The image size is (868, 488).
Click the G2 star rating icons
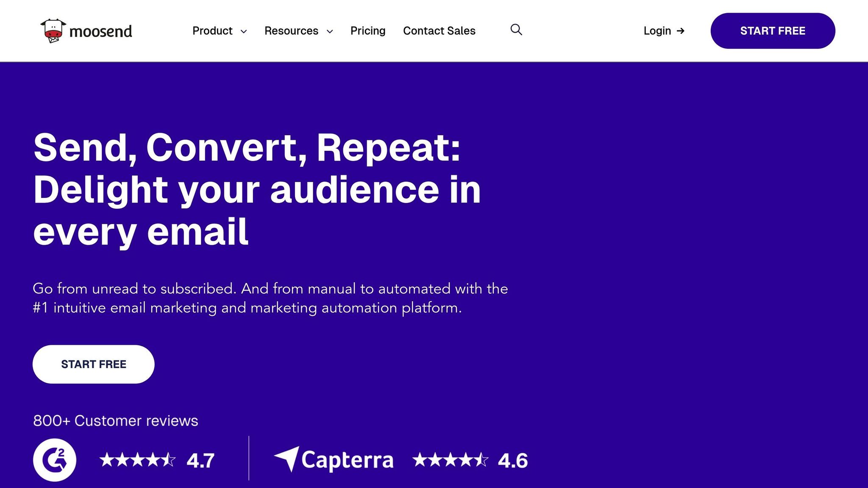coord(137,460)
